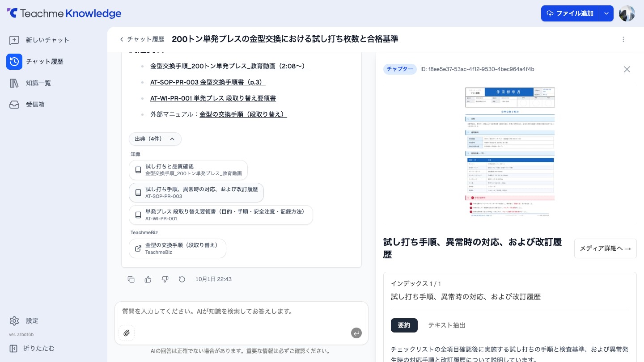Regenerate the answer with refresh icon
Screen dimensions: 644x362
[x=182, y=279]
